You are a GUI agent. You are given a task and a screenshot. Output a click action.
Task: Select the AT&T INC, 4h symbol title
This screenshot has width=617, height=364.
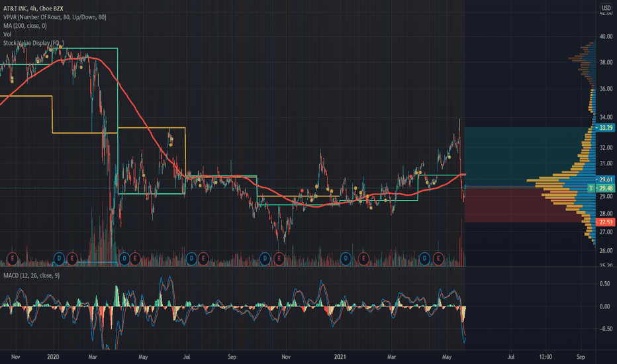(x=34, y=8)
